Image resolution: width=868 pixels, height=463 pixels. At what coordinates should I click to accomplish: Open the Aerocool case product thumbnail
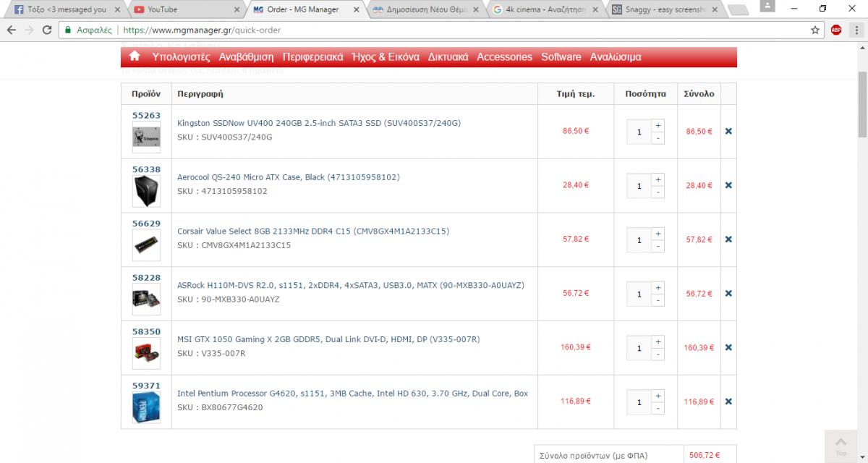(x=146, y=192)
